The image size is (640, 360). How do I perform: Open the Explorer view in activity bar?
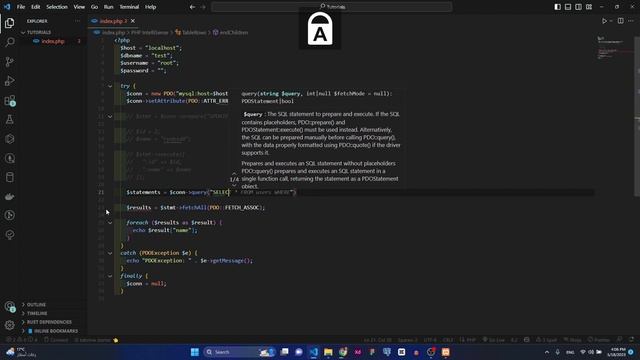tap(9, 23)
